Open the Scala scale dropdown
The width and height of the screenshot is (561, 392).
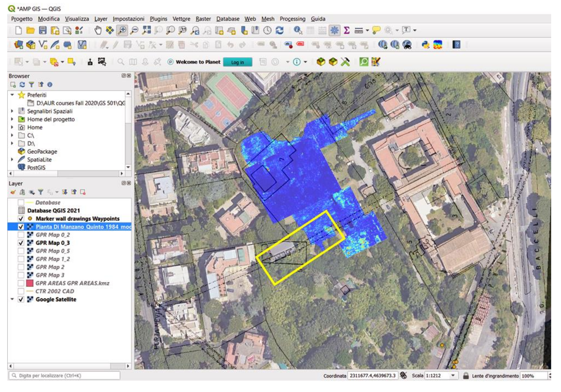[x=453, y=375]
